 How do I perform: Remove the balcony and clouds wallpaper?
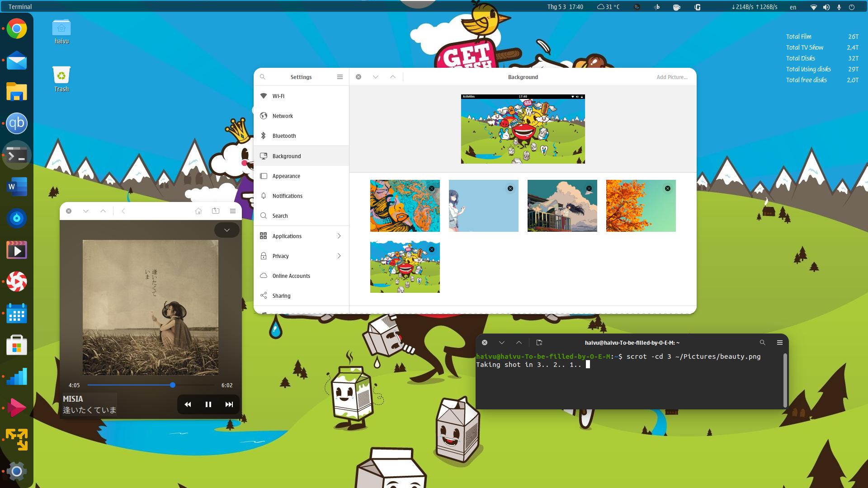[589, 188]
